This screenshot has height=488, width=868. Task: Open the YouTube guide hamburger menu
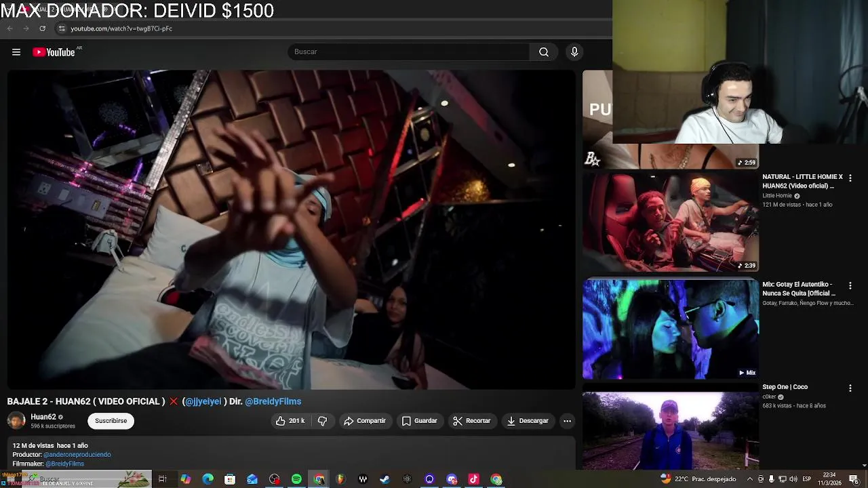click(16, 52)
